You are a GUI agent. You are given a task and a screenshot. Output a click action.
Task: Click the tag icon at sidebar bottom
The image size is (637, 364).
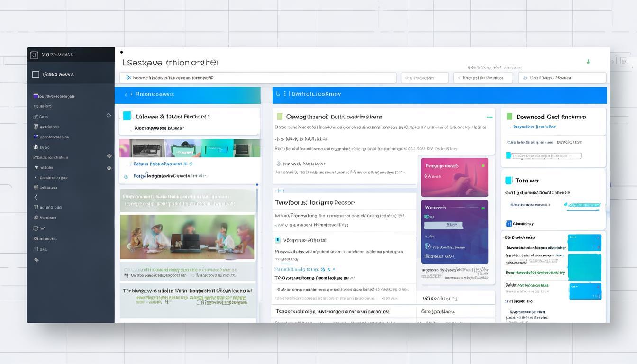[x=36, y=260]
